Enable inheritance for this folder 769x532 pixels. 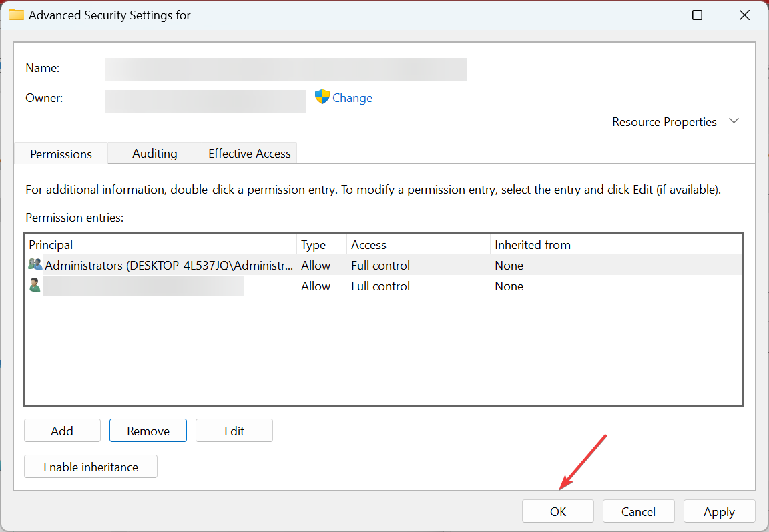(91, 467)
